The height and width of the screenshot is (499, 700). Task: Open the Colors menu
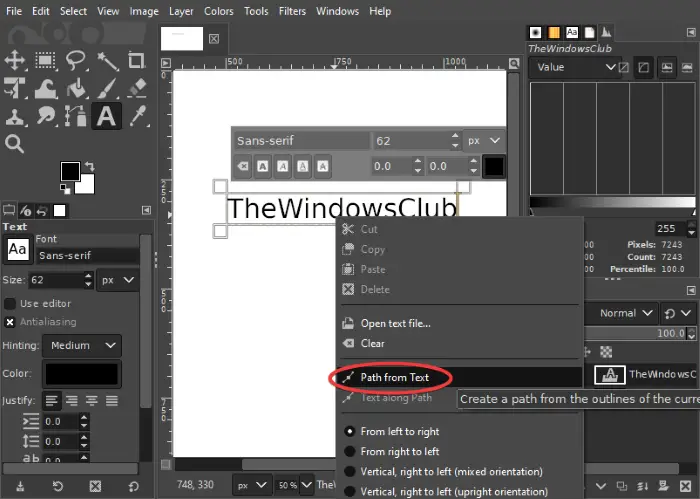click(x=218, y=11)
